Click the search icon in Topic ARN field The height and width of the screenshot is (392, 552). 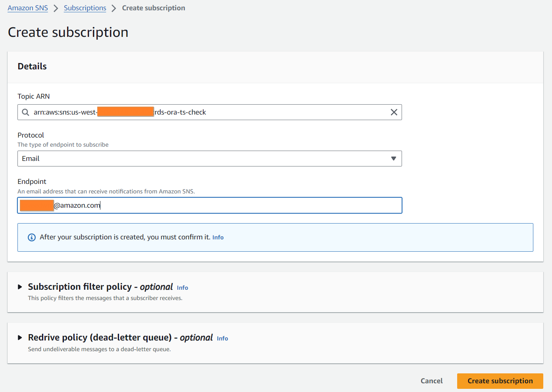coord(25,112)
